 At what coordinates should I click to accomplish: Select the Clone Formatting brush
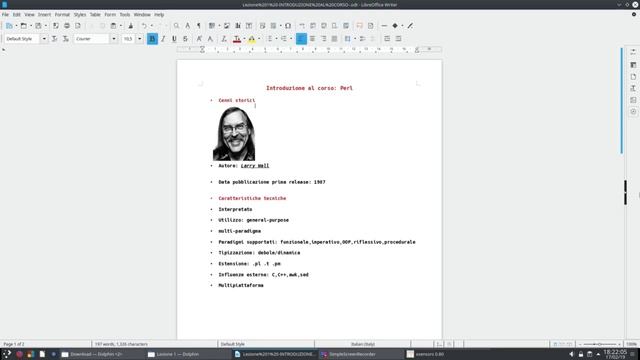click(x=131, y=26)
